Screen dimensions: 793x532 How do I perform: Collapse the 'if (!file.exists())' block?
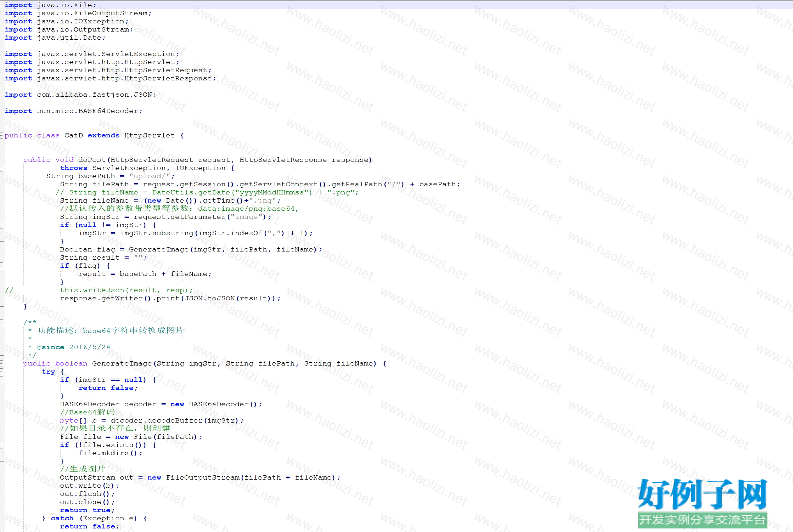pyautogui.click(x=1, y=445)
